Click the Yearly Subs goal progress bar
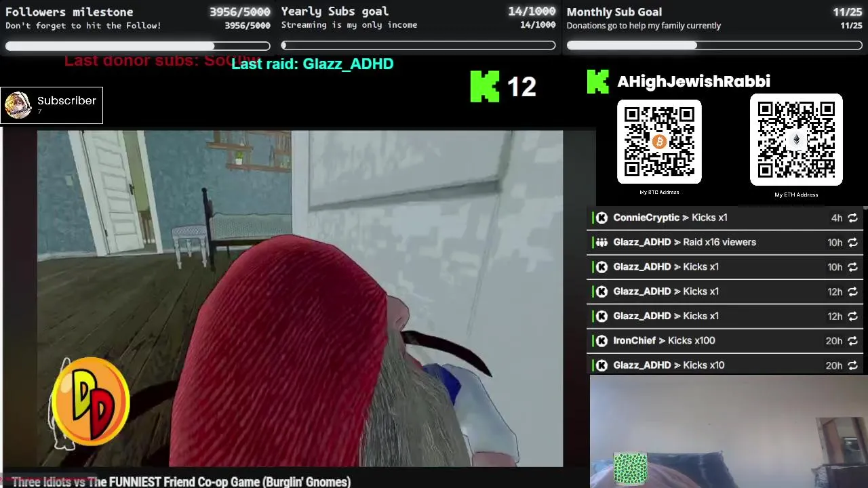The width and height of the screenshot is (868, 488). [x=418, y=45]
